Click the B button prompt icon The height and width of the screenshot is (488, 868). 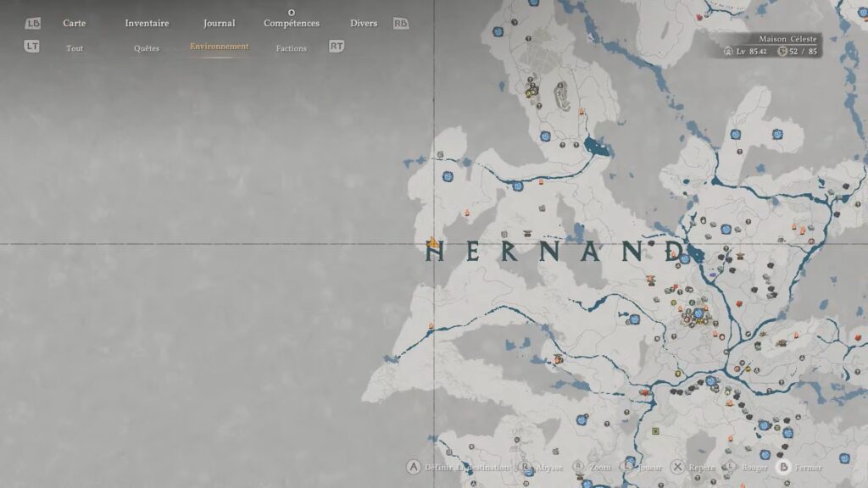coord(783,467)
